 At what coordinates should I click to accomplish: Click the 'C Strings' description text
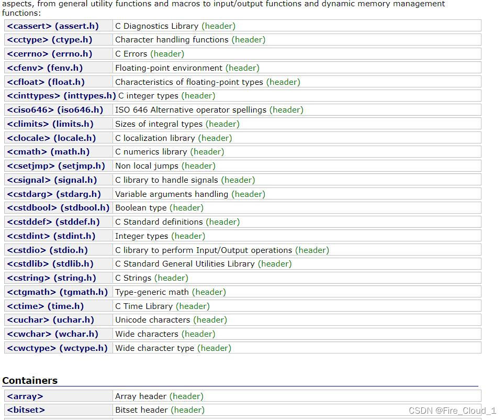[x=133, y=278]
